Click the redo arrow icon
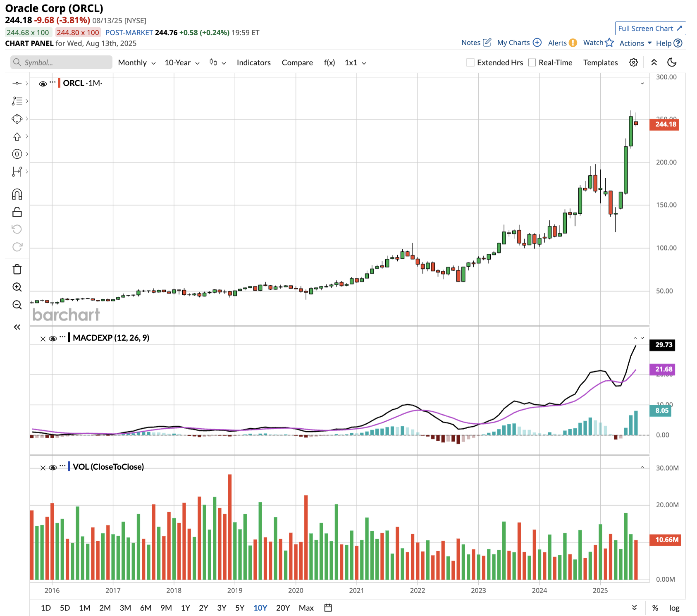697x616 pixels. tap(17, 247)
